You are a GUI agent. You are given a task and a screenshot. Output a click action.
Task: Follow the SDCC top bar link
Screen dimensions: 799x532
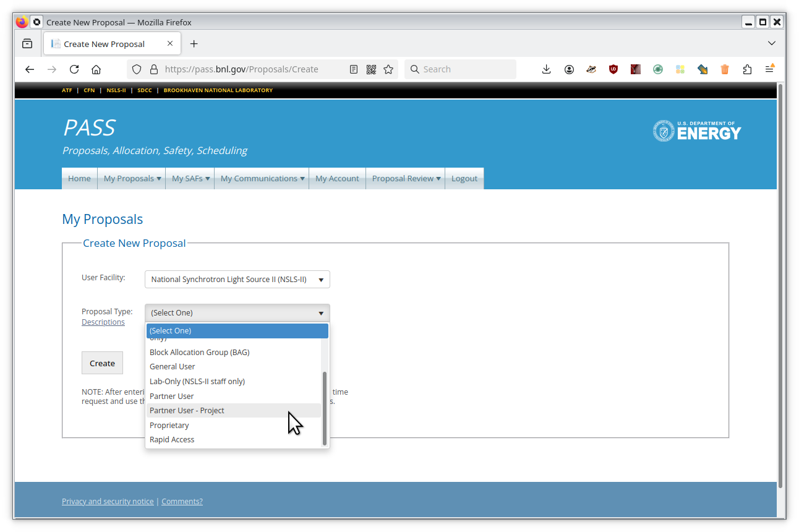(145, 90)
